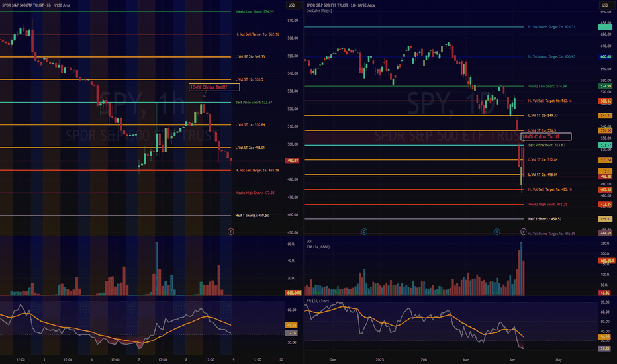Click the 'Mar' label on the 1D time axis
This screenshot has height=364, width=617.
tap(466, 359)
